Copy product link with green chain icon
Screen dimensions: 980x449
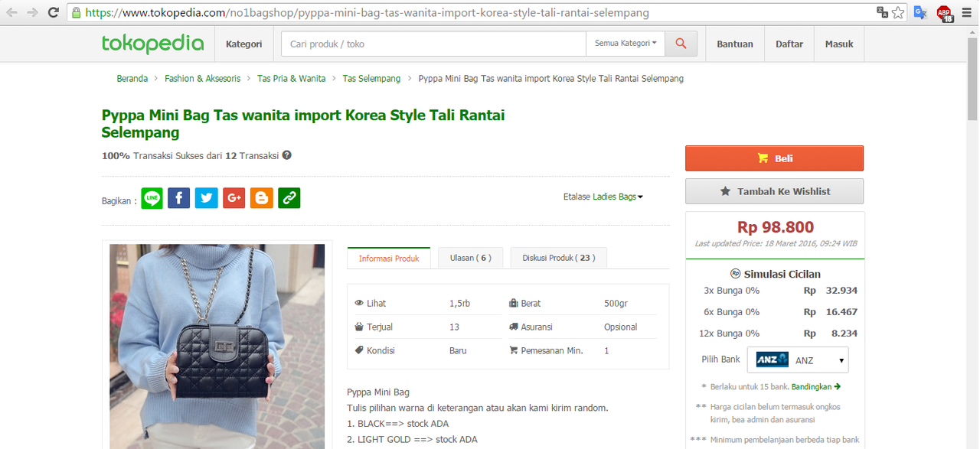tap(289, 198)
